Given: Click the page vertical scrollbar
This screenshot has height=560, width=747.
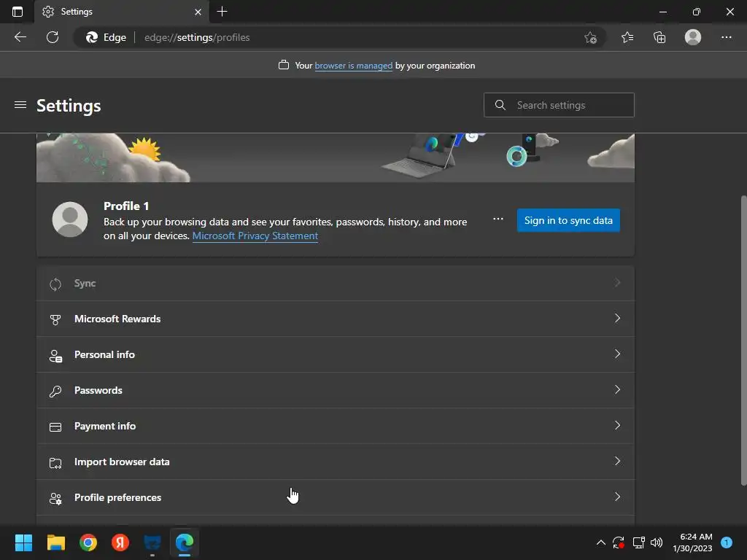Looking at the screenshot, I should pyautogui.click(x=743, y=341).
